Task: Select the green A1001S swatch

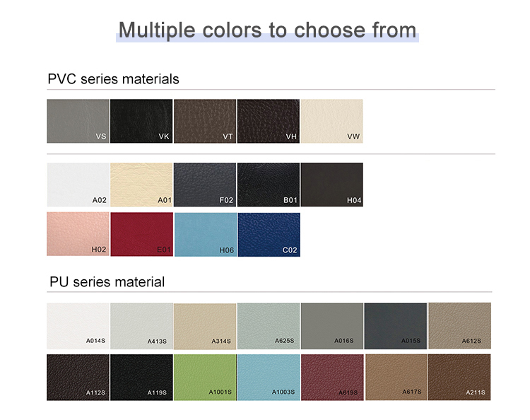Action: (x=205, y=377)
